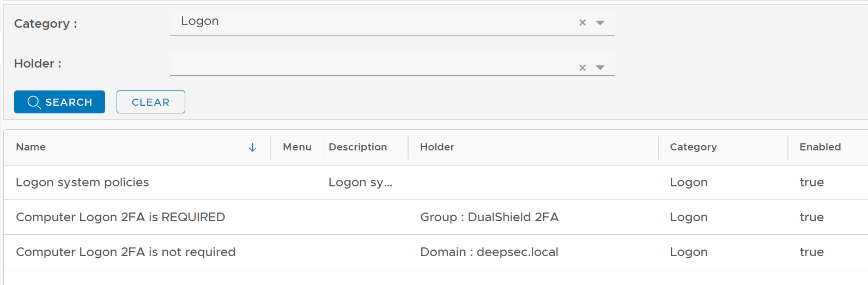Open Computer Logon 2FA is not required policy
This screenshot has height=285, width=868.
pyautogui.click(x=126, y=252)
